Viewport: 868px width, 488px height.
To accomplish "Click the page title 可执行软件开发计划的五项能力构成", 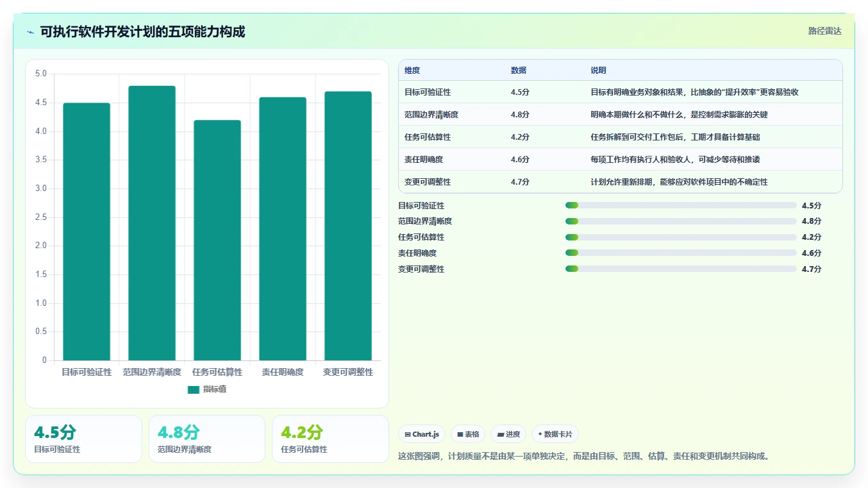I will pyautogui.click(x=142, y=32).
